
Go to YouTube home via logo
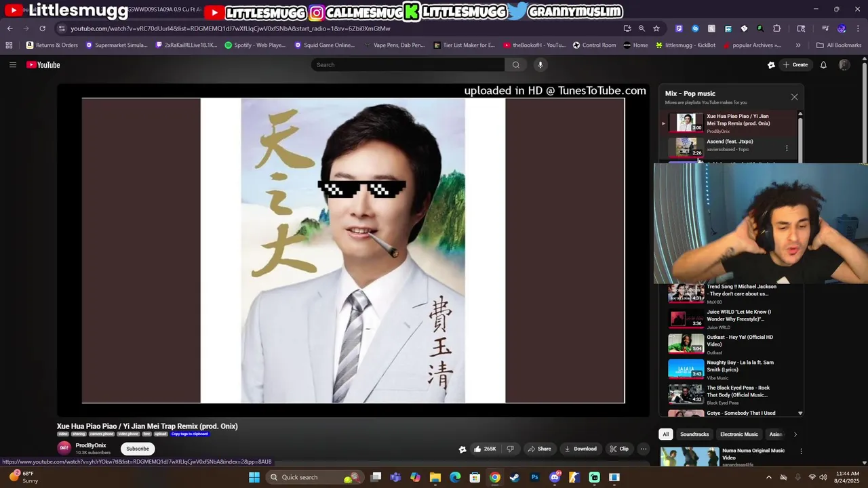pyautogui.click(x=43, y=65)
